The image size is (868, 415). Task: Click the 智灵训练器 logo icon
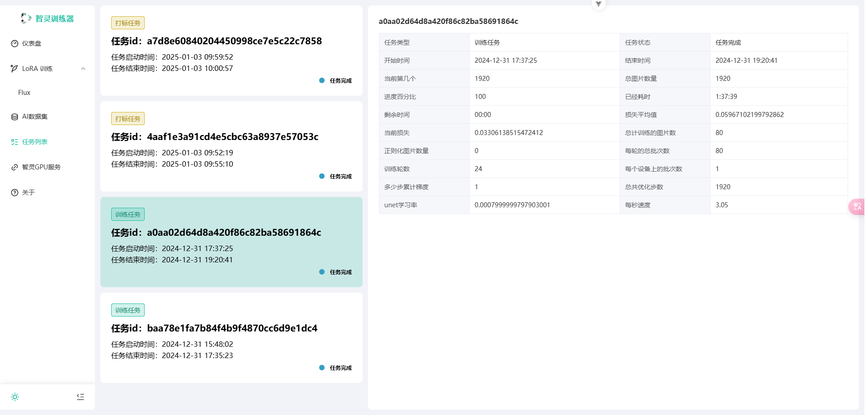point(26,18)
